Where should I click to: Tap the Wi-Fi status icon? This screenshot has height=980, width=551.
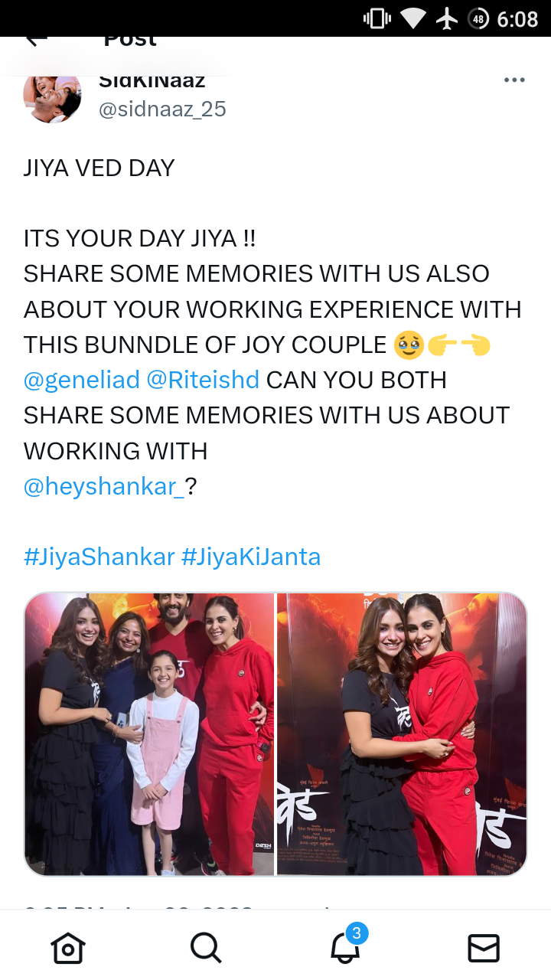(413, 18)
